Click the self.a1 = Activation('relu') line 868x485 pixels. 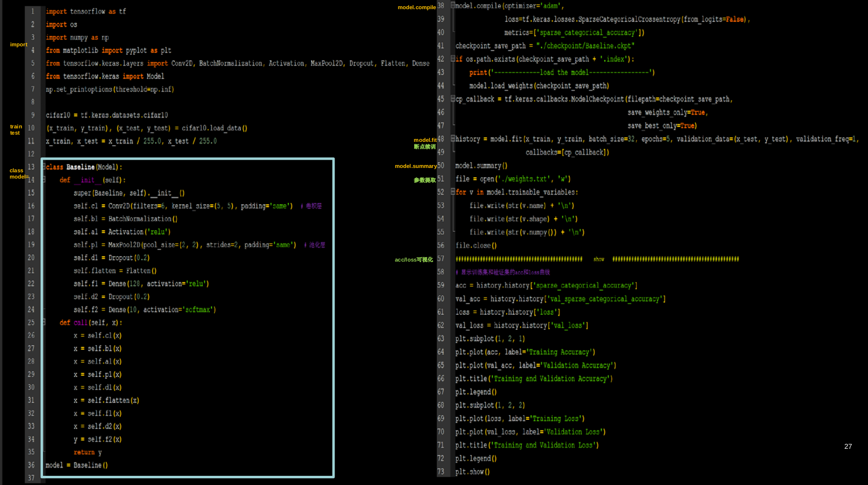(122, 232)
